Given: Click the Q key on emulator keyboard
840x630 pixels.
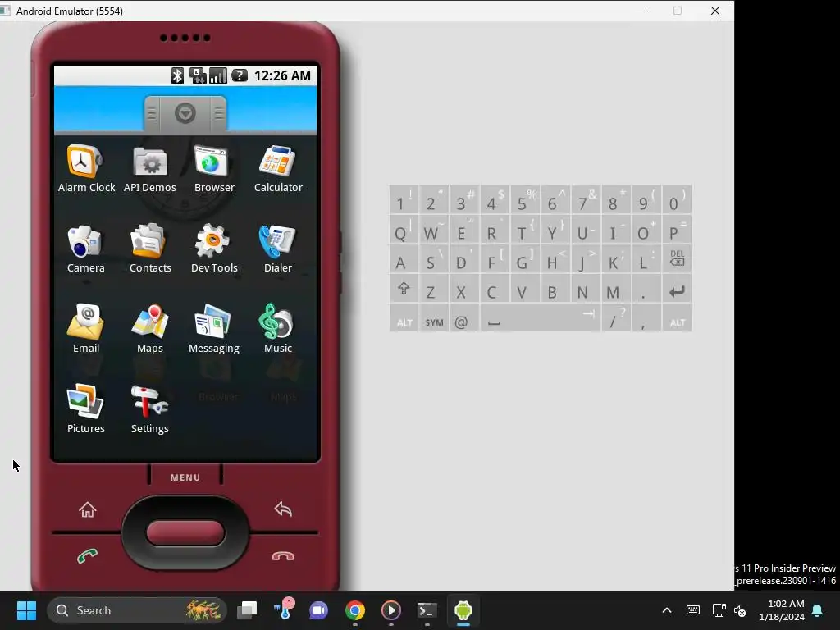Looking at the screenshot, I should pos(404,231).
